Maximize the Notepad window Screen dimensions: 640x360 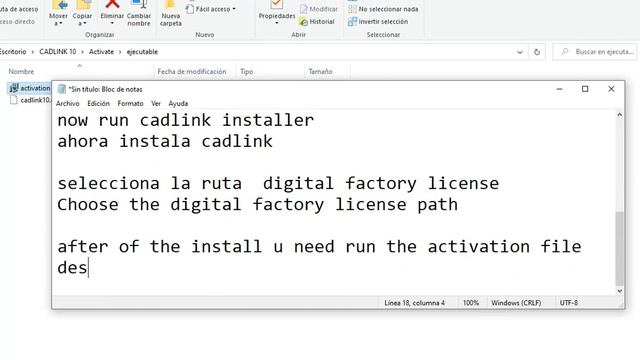coord(585,89)
